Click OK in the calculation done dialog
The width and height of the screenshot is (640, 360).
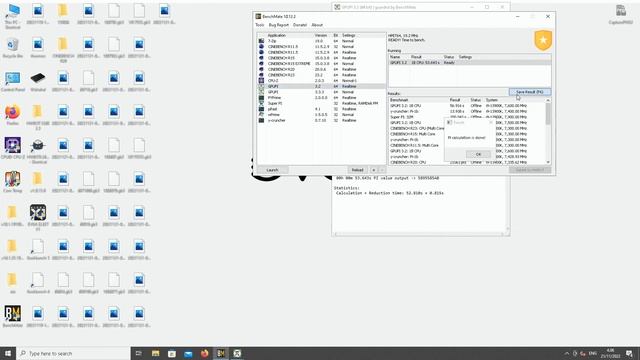(478, 154)
